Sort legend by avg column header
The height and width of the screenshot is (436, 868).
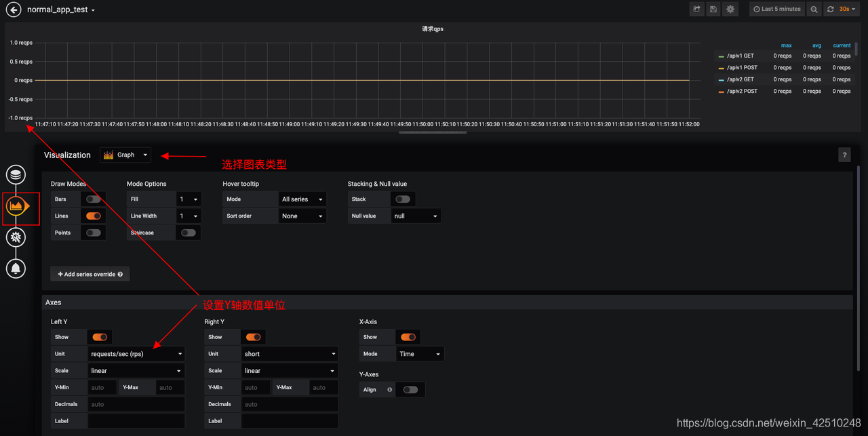pos(816,45)
